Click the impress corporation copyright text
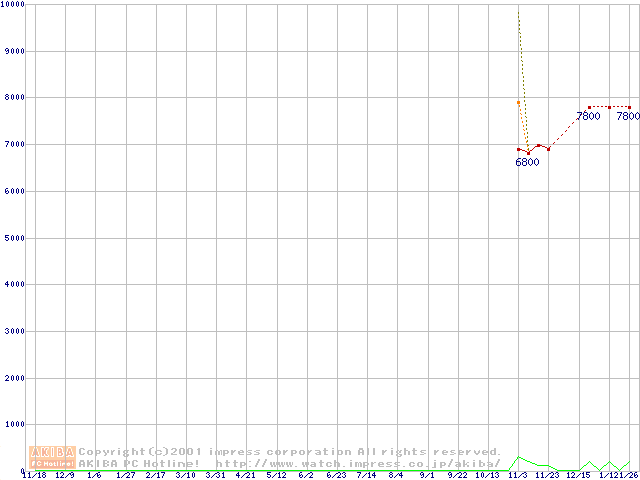 pyautogui.click(x=290, y=452)
